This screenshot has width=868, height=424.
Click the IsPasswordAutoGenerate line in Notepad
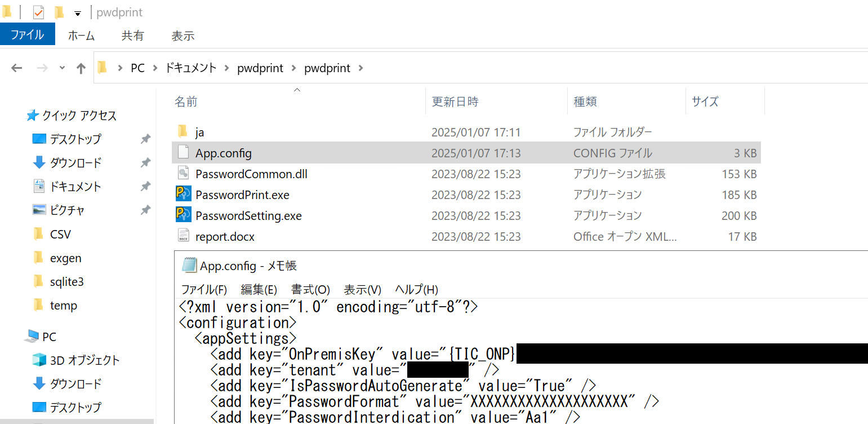point(403,386)
